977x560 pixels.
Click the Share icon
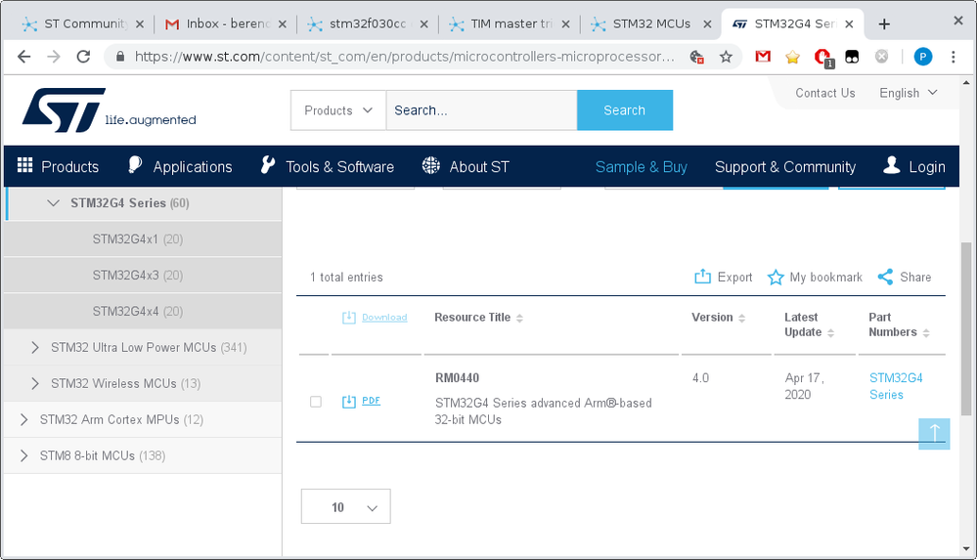tap(885, 277)
